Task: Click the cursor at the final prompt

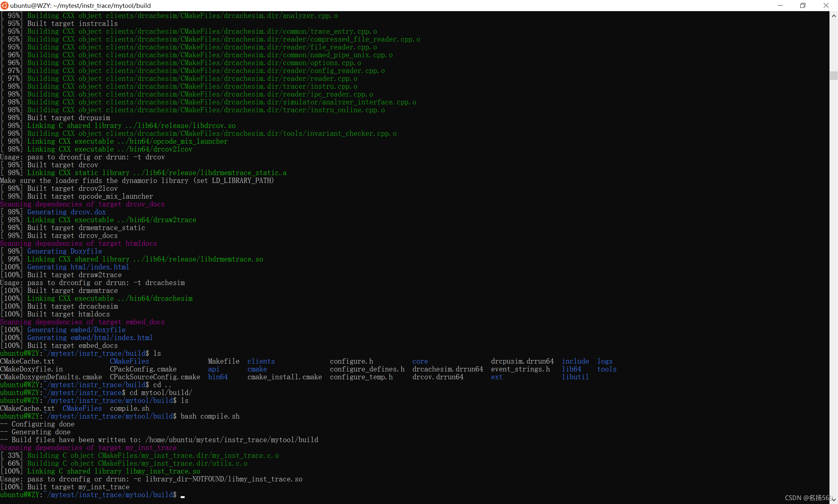Action: [x=183, y=495]
